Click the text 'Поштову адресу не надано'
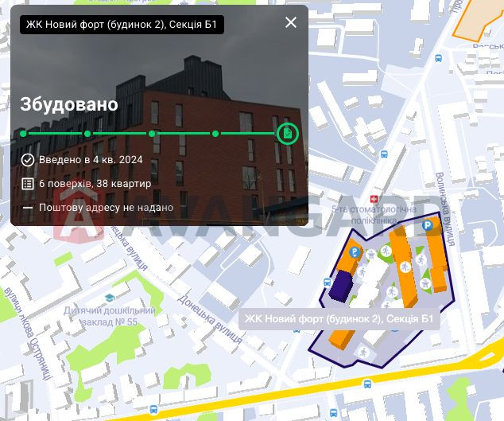The height and width of the screenshot is (421, 504). [106, 208]
